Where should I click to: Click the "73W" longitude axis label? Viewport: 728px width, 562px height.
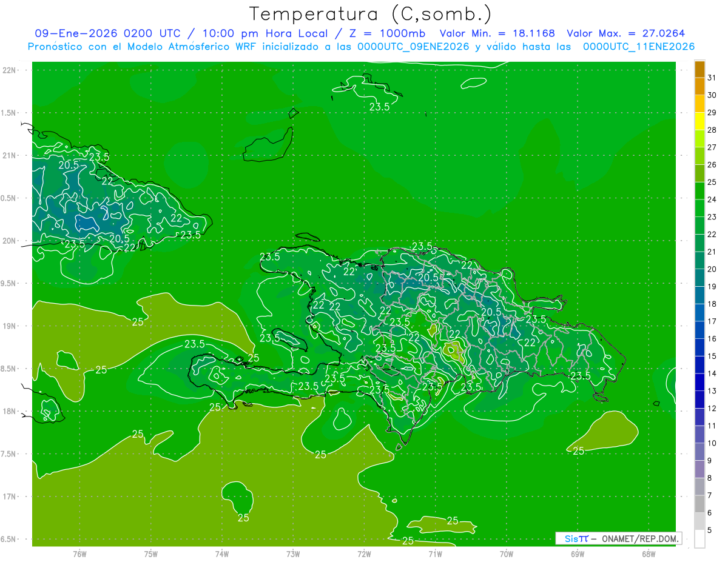(x=293, y=554)
